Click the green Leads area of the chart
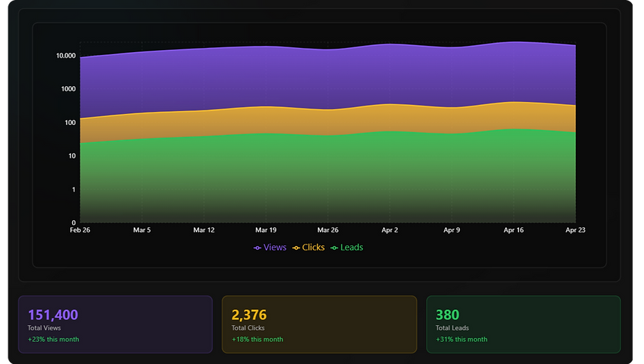This screenshot has width=644, height=364. point(328,179)
